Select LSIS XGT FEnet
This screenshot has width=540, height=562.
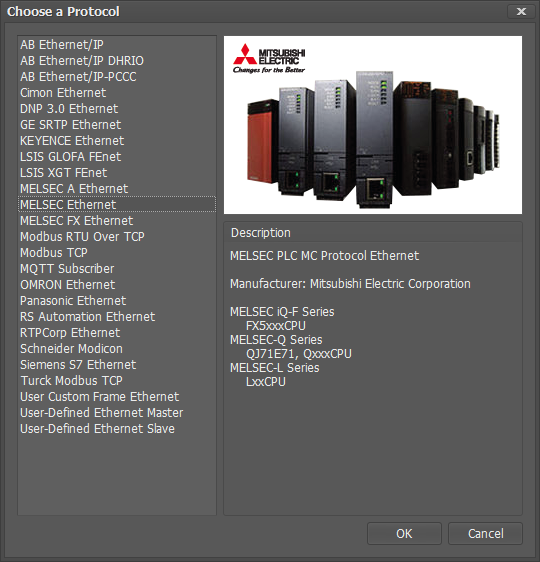117,173
